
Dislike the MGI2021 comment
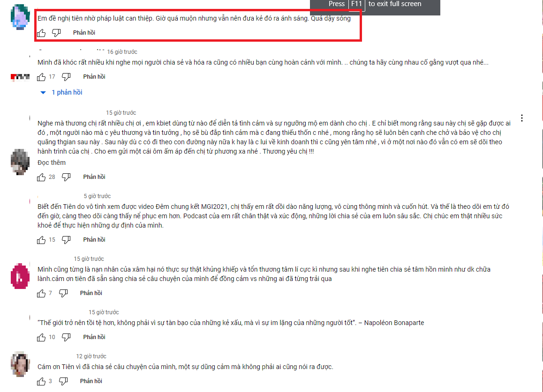[66, 240]
